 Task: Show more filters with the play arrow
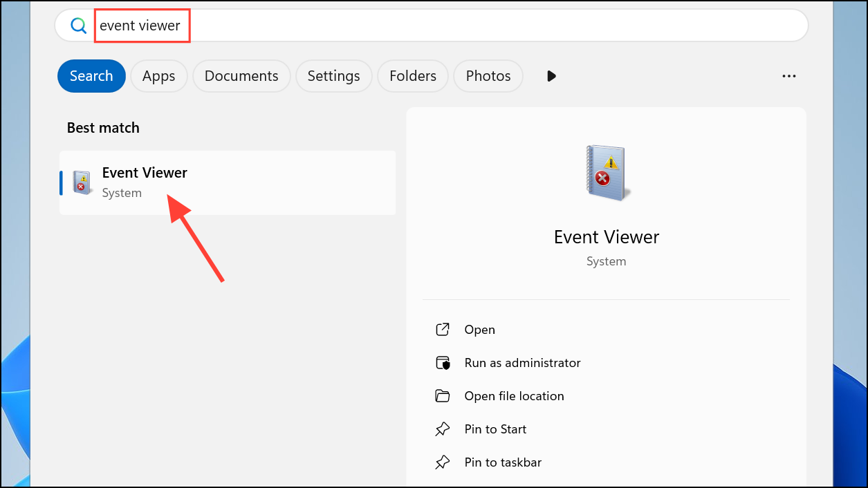point(551,76)
